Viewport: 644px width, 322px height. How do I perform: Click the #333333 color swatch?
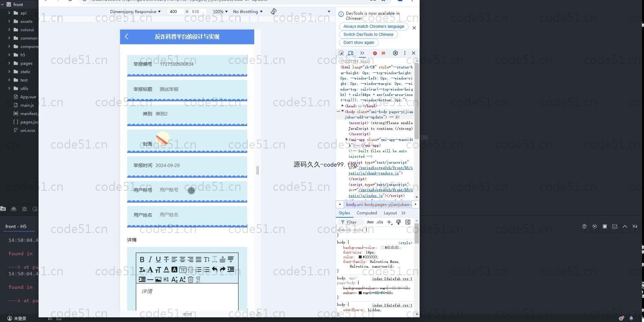360,257
